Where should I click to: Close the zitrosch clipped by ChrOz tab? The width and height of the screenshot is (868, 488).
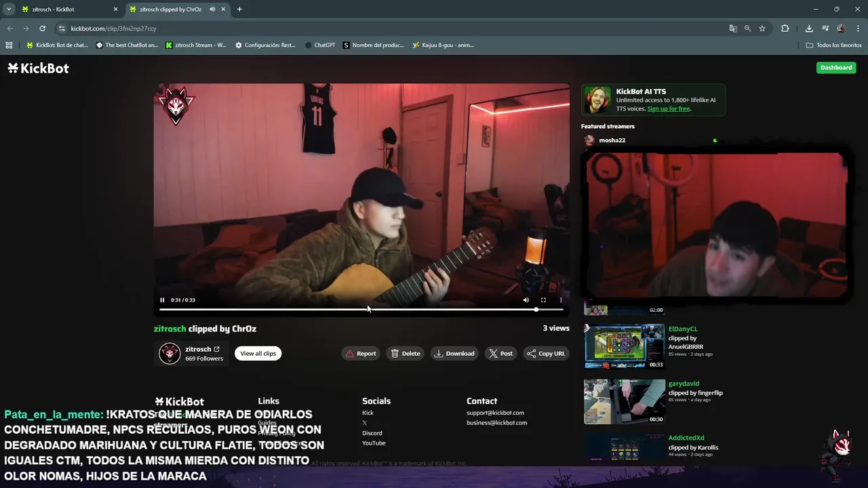(x=223, y=9)
